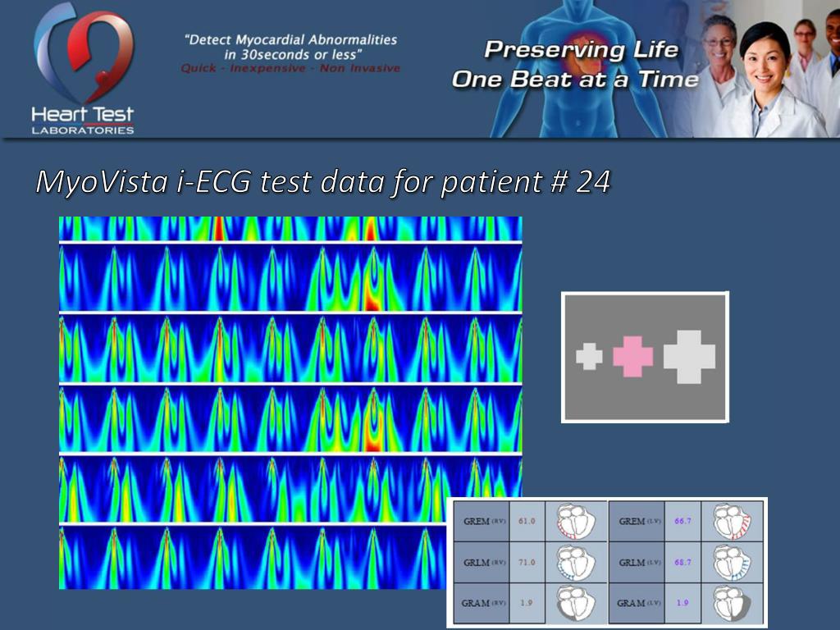This screenshot has height=630, width=840.
Task: Click the value 68.7 in the table
Action: tap(682, 562)
